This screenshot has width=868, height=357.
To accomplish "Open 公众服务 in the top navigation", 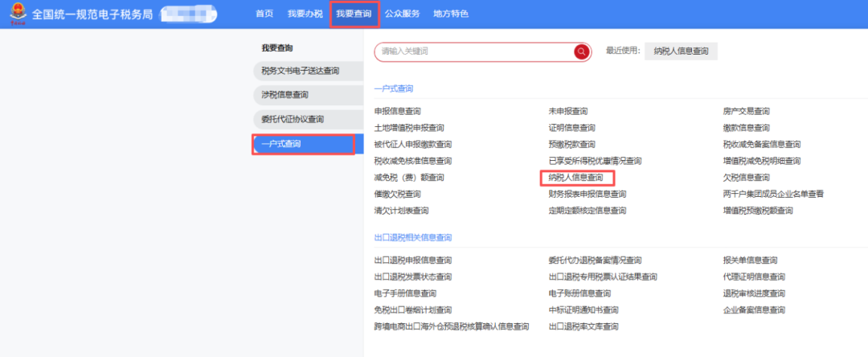I will (402, 14).
